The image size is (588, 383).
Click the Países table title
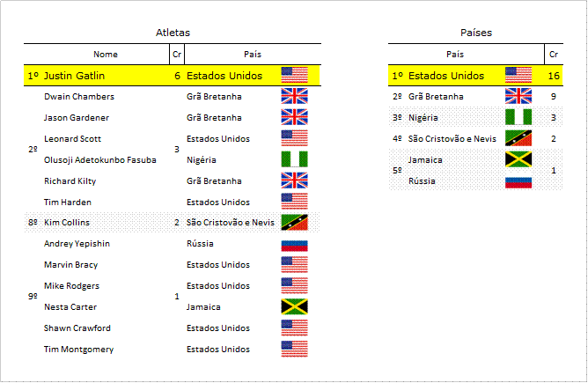[476, 33]
